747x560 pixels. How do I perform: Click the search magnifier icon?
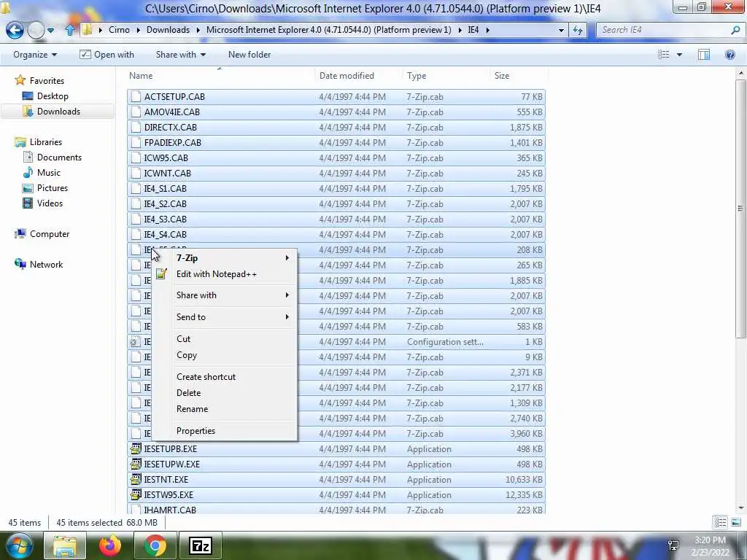[x=735, y=30]
